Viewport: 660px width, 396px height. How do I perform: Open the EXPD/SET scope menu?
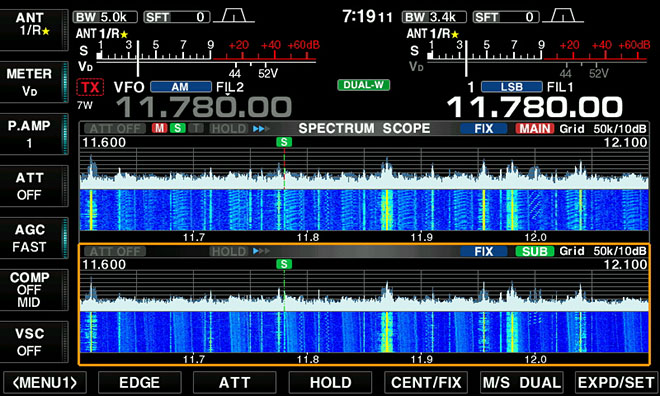[x=617, y=383]
